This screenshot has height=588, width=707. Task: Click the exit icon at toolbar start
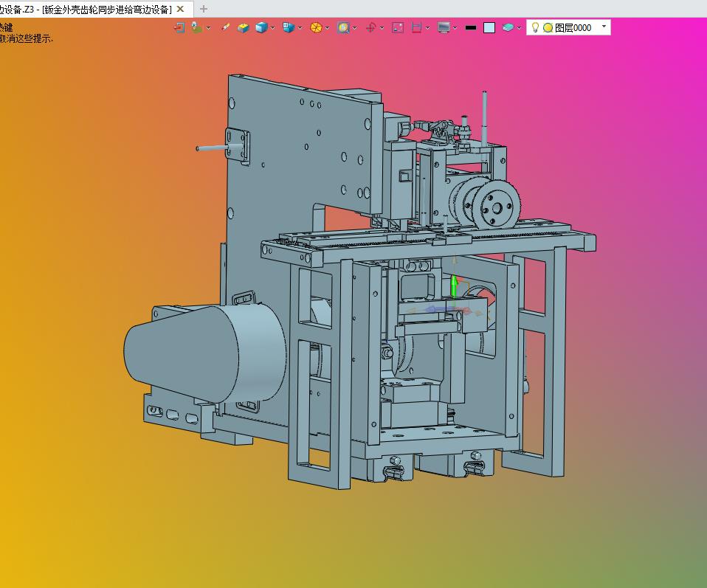(x=179, y=28)
